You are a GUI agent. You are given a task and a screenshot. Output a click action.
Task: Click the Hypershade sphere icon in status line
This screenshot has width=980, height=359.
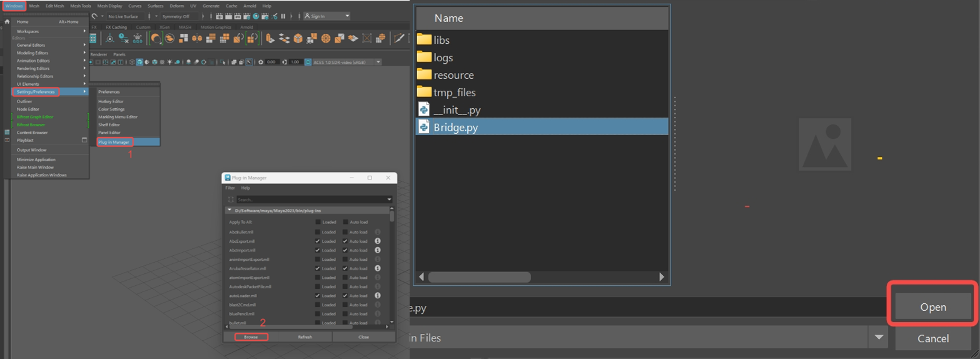pos(256,16)
